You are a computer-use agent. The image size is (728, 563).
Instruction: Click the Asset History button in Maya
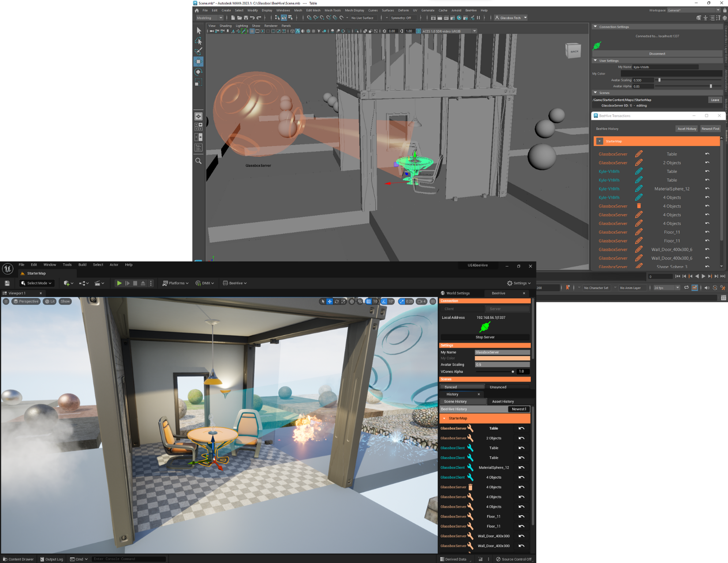(687, 128)
